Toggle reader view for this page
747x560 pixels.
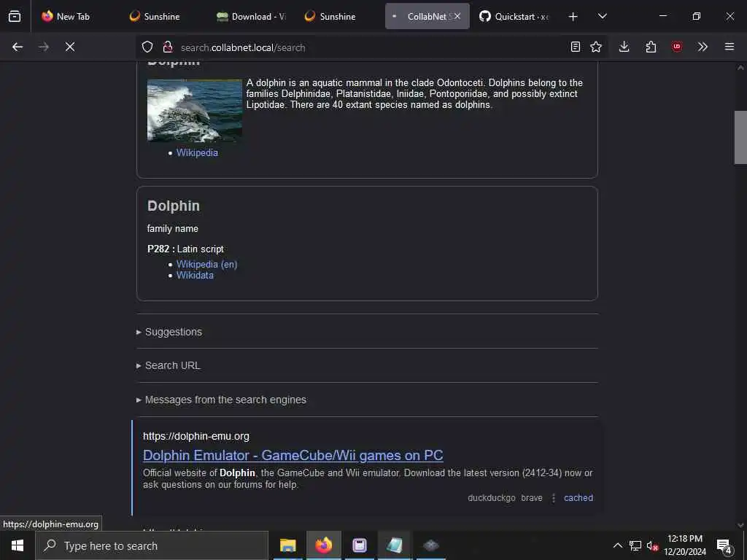pyautogui.click(x=576, y=47)
